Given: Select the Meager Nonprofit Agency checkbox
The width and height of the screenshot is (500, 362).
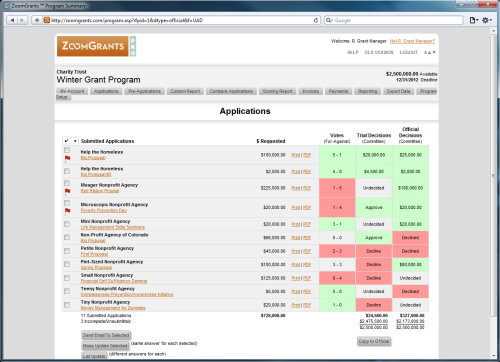Looking at the screenshot, I should point(67,183).
